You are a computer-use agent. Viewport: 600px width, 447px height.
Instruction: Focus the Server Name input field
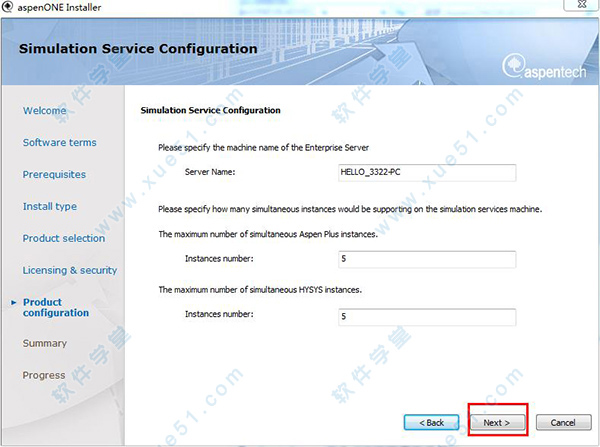tap(427, 173)
